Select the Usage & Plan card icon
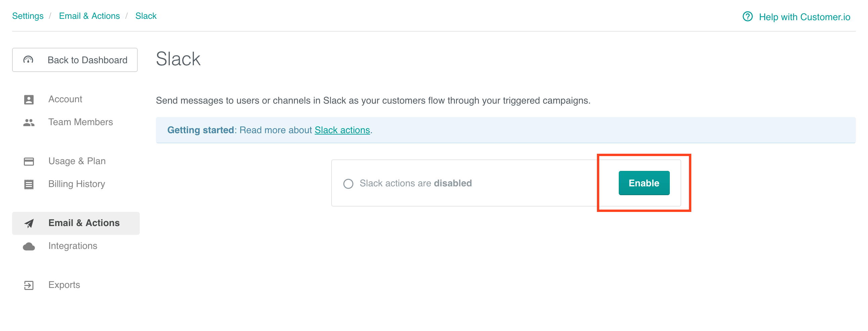Image resolution: width=868 pixels, height=331 pixels. (x=29, y=161)
